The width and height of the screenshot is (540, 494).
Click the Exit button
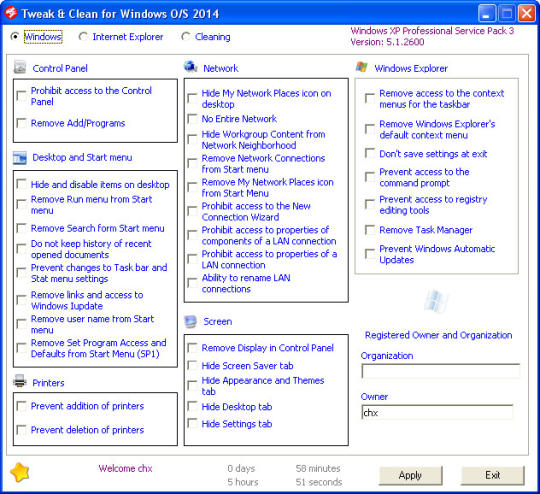[492, 475]
